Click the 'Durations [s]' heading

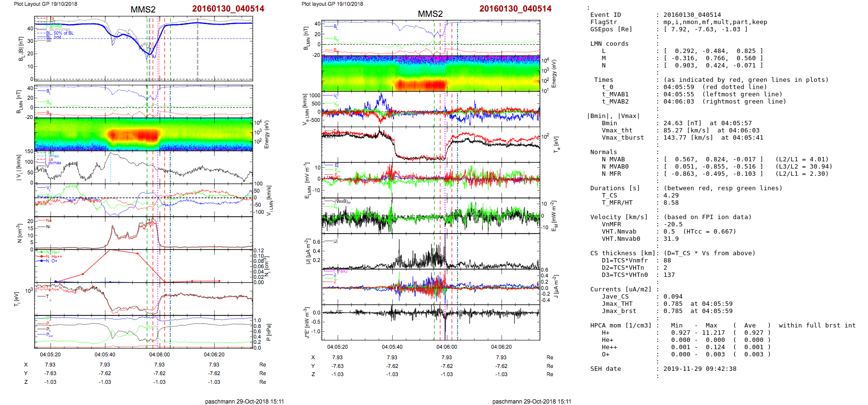pos(615,188)
